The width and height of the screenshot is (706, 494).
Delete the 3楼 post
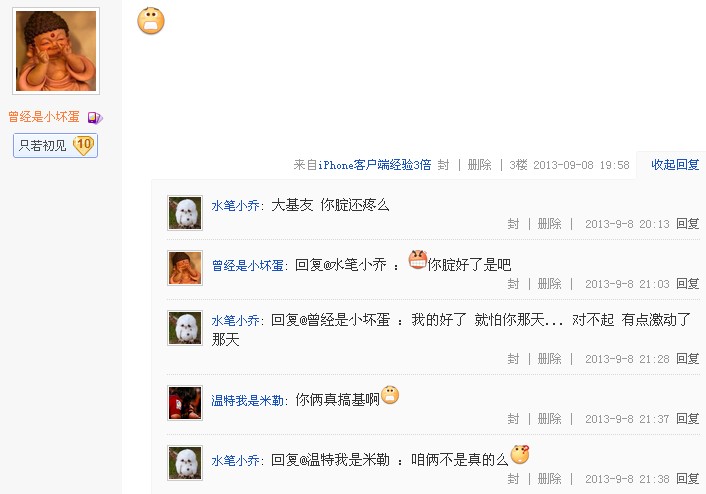click(479, 165)
